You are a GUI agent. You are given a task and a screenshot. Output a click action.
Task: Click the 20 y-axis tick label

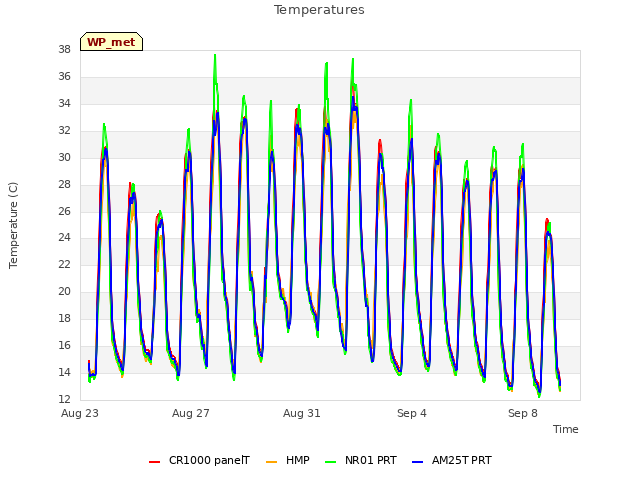pos(64,292)
